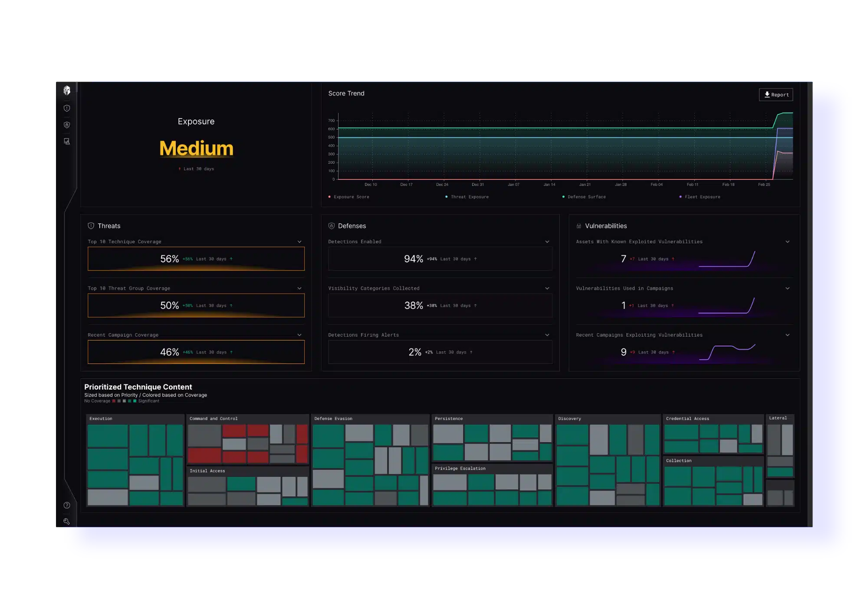868x608 pixels.
Task: Select the Privilege Escalation treemap header
Action: 460,469
